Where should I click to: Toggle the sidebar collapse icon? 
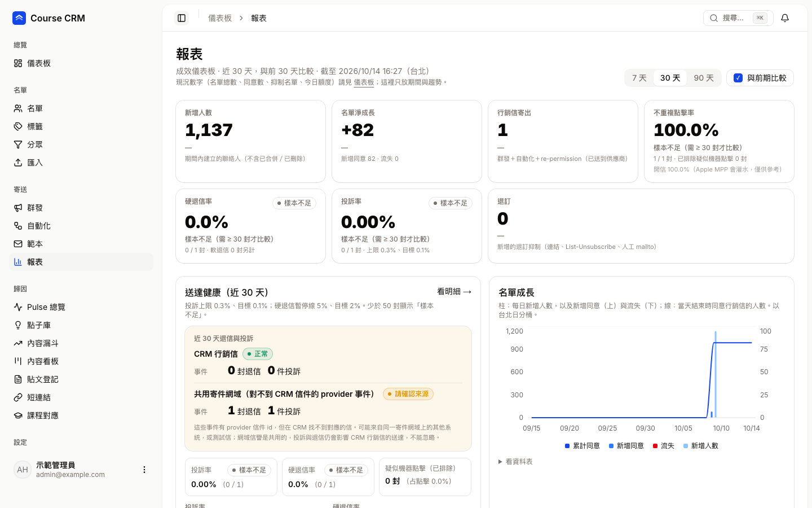click(x=182, y=18)
